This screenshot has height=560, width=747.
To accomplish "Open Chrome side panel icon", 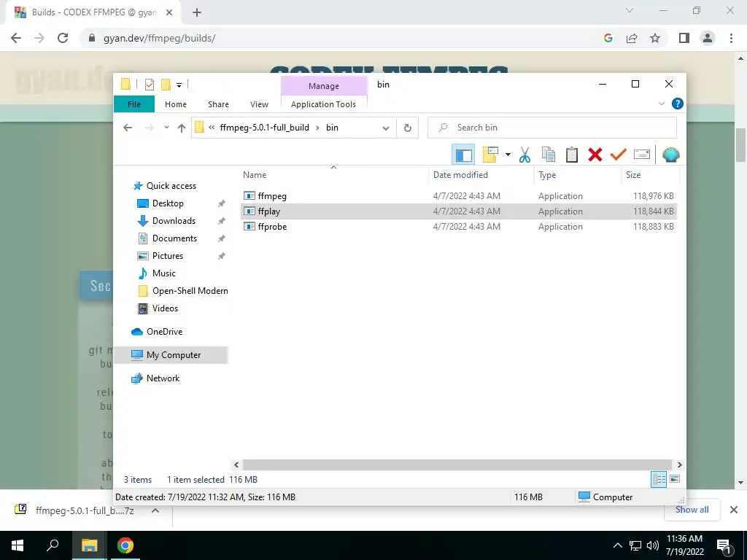I will tap(684, 38).
